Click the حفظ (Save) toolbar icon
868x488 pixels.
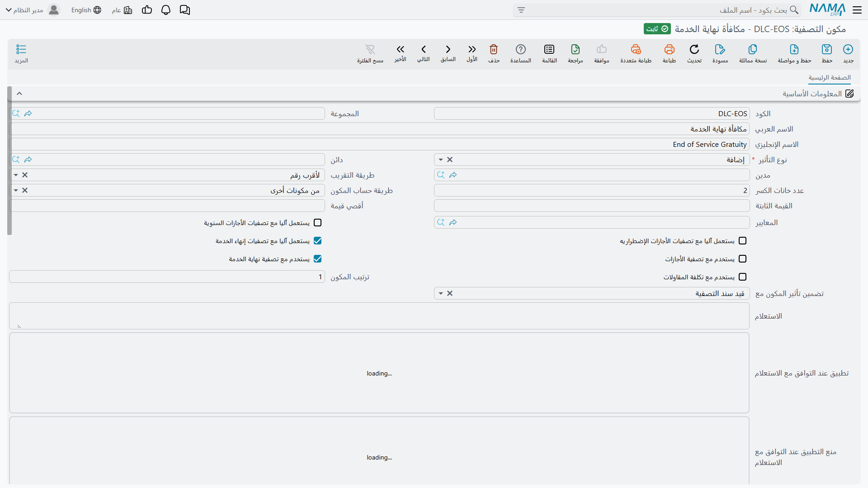(x=827, y=49)
